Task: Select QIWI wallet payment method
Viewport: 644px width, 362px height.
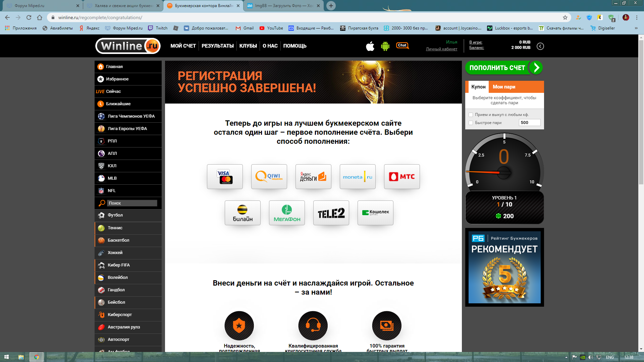Action: tap(269, 177)
